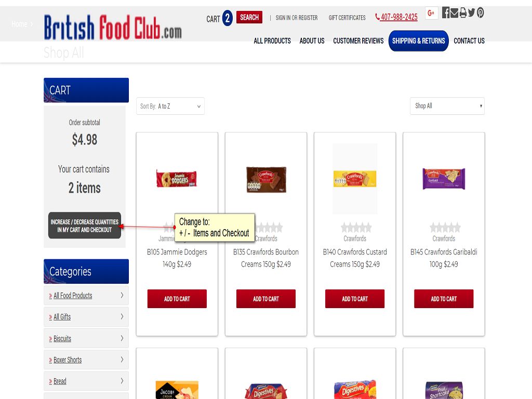Screen dimensions: 532x399
Task: Rate the B145 Crawfords Garibaldi stars
Action: [445, 228]
